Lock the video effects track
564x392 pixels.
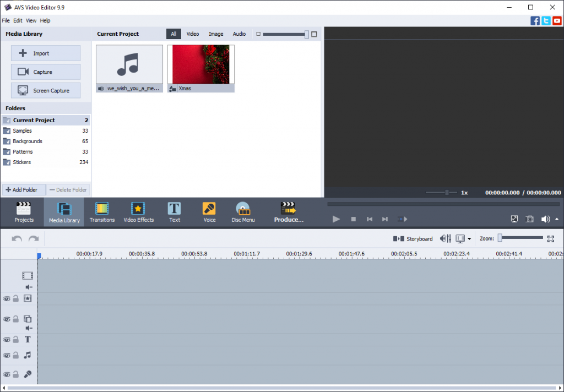coord(15,298)
